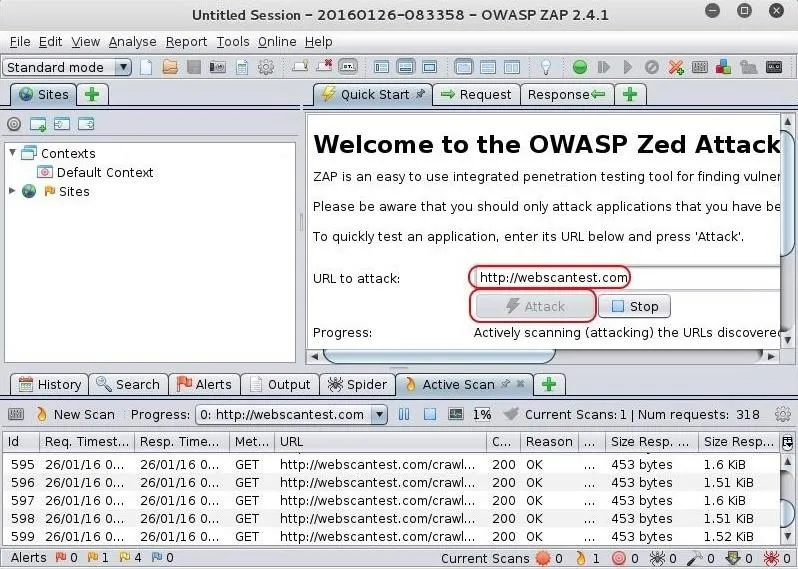Viewport: 798px width, 569px height.
Task: Open Scan Policy Manager toolbar icon
Action: point(700,67)
